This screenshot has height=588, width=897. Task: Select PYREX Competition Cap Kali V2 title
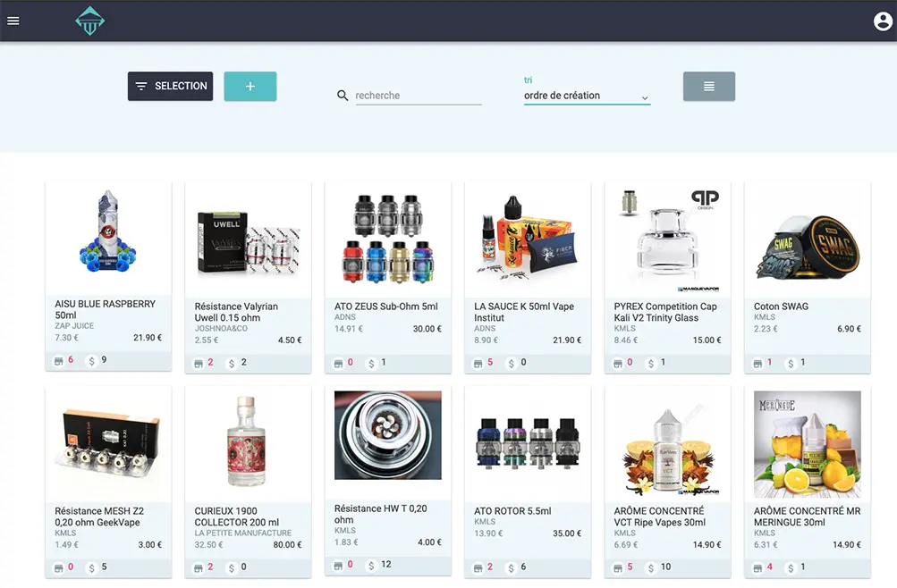(665, 312)
